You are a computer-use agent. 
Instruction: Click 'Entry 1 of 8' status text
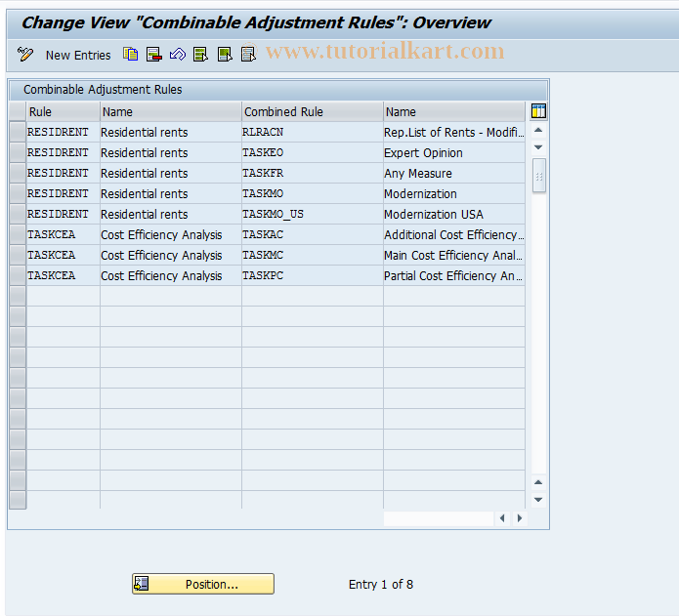(x=381, y=585)
